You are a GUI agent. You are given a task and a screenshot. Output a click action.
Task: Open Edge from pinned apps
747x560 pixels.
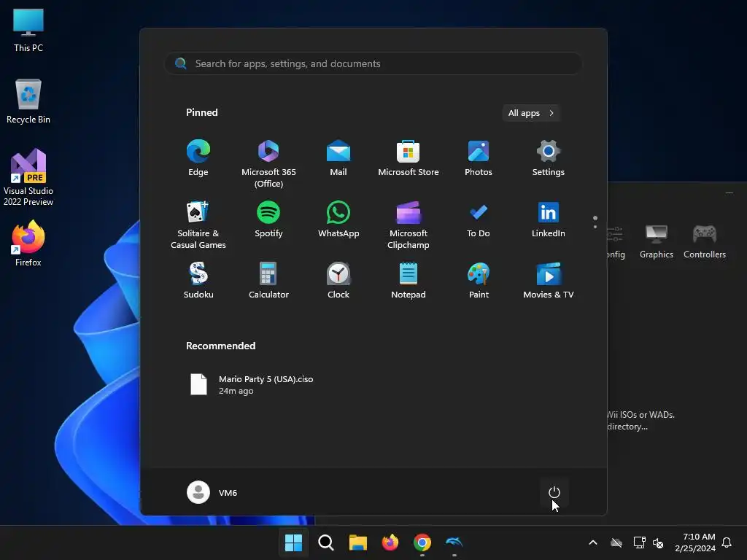198,158
